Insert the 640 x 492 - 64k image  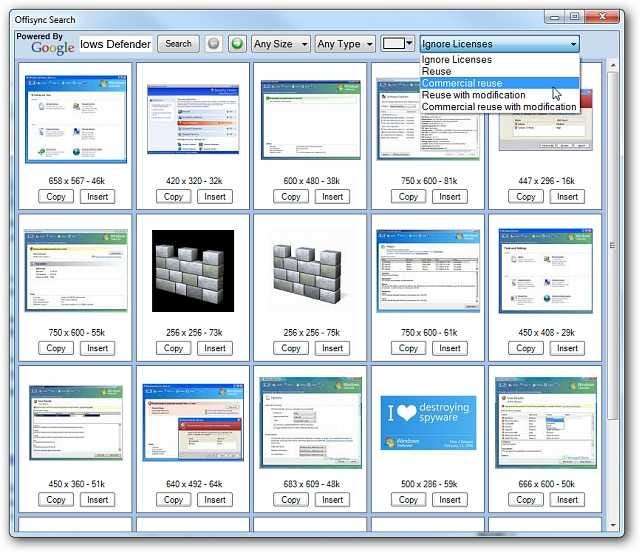click(215, 500)
